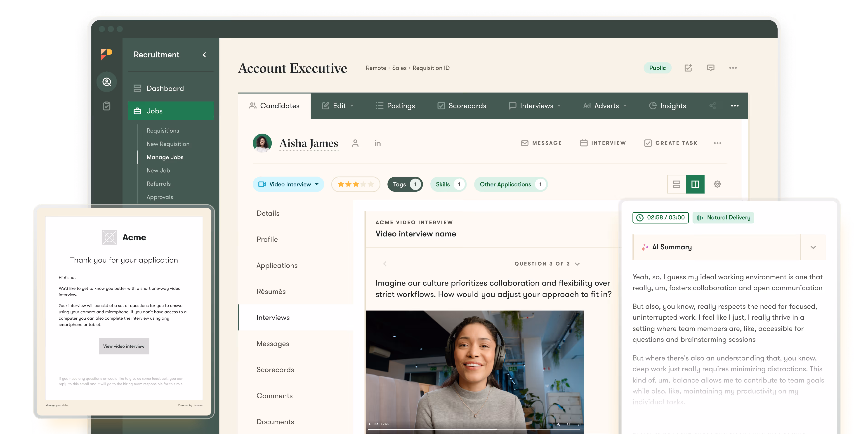The width and height of the screenshot is (868, 434).
Task: Open tab bar more options ellipsis
Action: point(735,106)
